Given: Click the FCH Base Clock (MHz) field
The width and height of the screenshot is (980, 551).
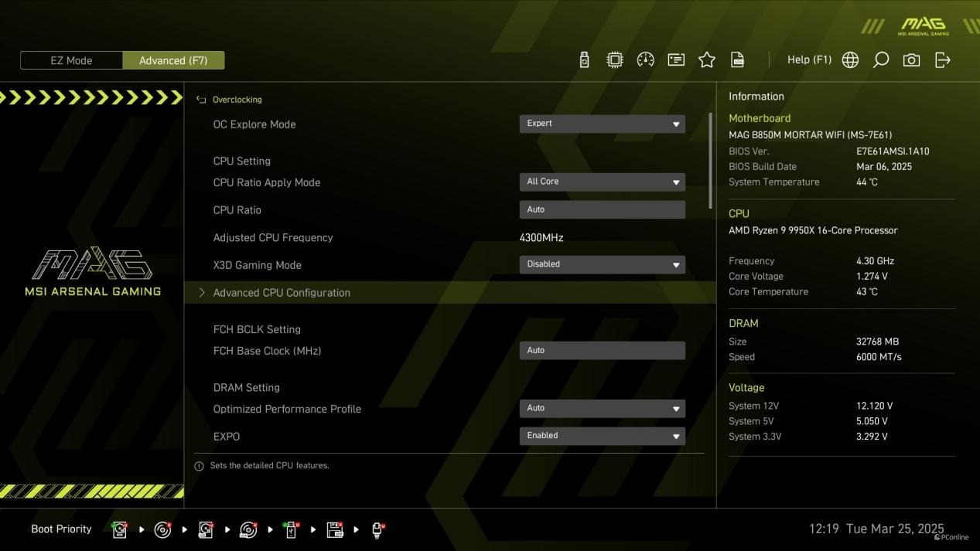Looking at the screenshot, I should [602, 350].
